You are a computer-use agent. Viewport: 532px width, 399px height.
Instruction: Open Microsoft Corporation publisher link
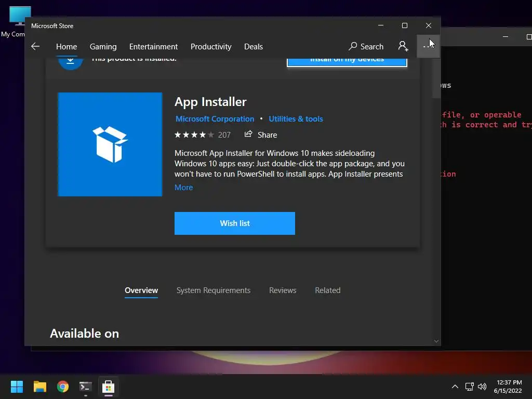tap(215, 119)
